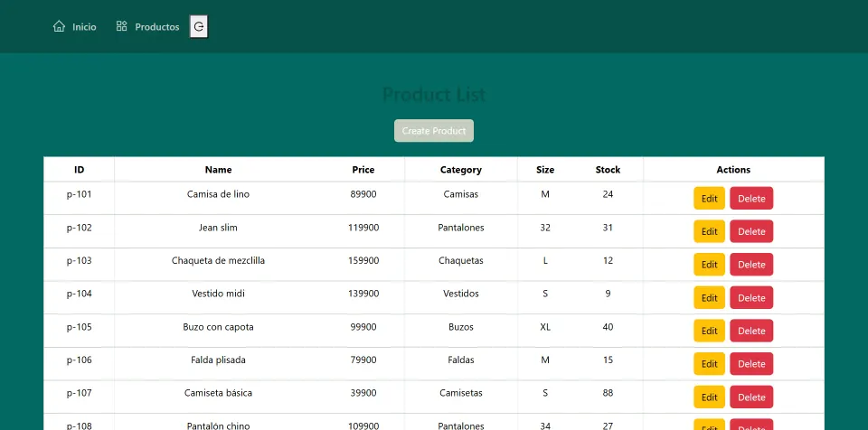868x430 pixels.
Task: Click the Buzos category cell
Action: tap(460, 331)
